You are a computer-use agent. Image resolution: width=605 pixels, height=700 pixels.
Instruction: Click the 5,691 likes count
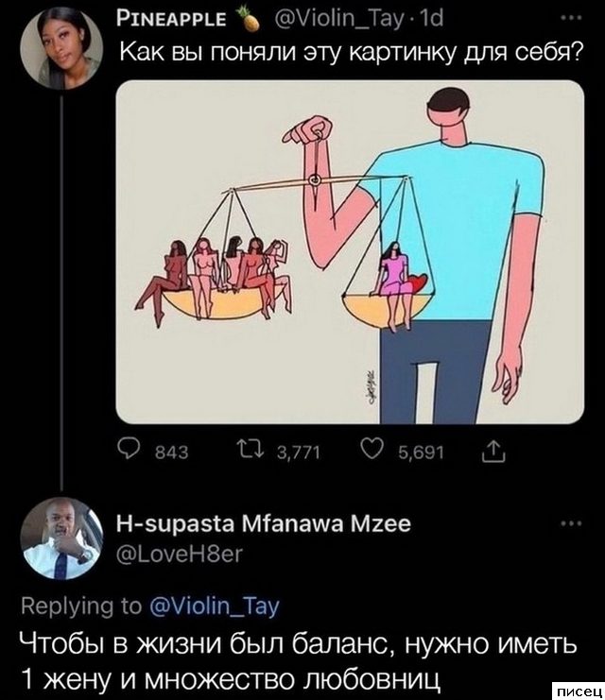click(421, 452)
